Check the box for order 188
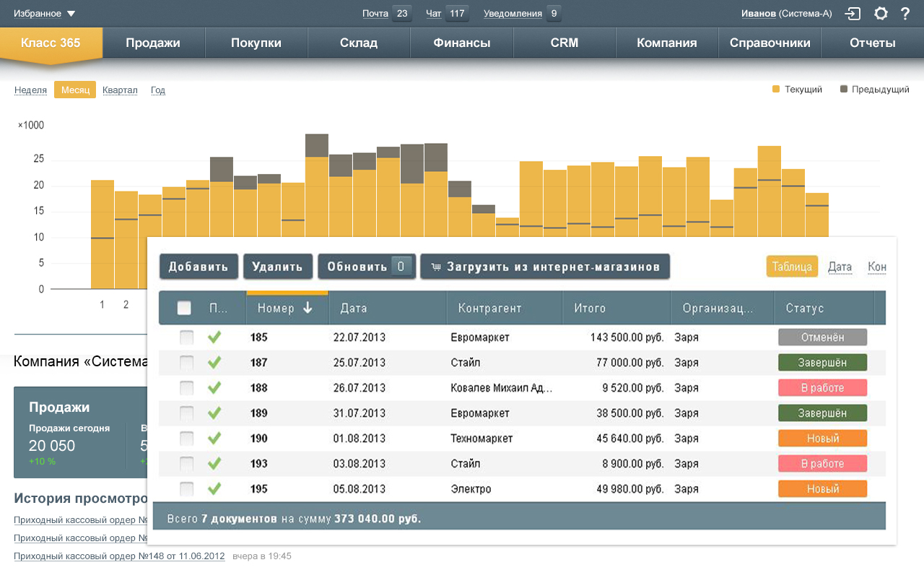The width and height of the screenshot is (924, 578). pyautogui.click(x=187, y=388)
